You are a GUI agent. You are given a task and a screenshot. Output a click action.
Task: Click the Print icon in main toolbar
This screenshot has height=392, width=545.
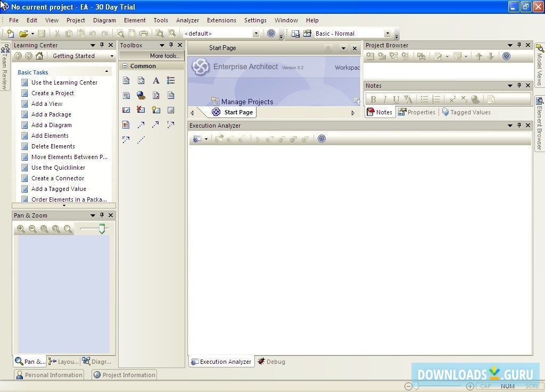(x=144, y=34)
